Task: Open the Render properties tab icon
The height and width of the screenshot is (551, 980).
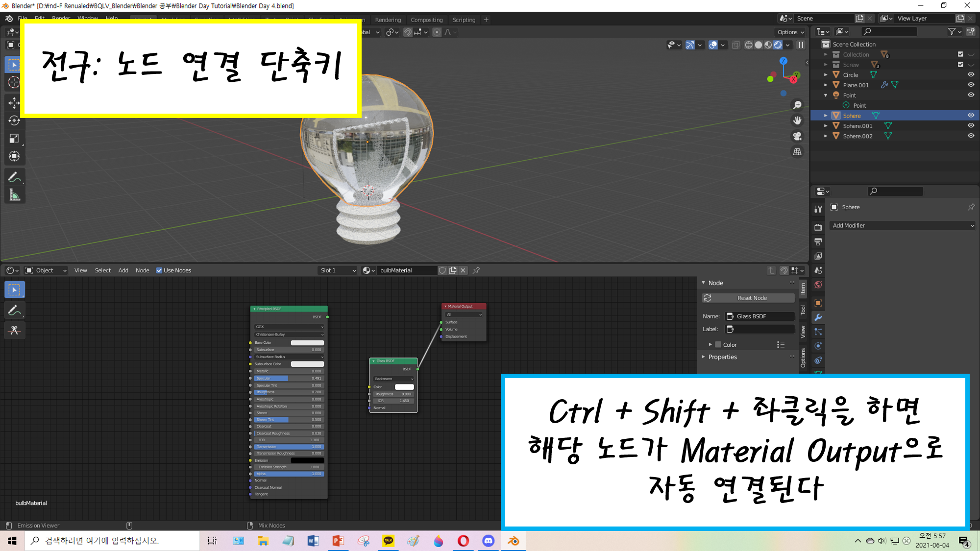Action: tap(818, 227)
